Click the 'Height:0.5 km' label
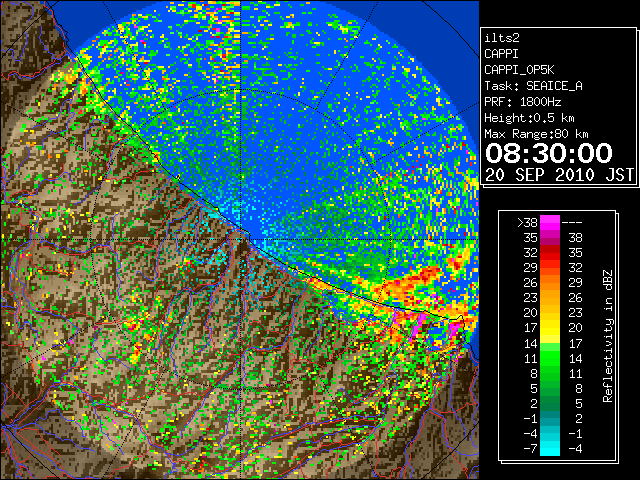 click(529, 118)
